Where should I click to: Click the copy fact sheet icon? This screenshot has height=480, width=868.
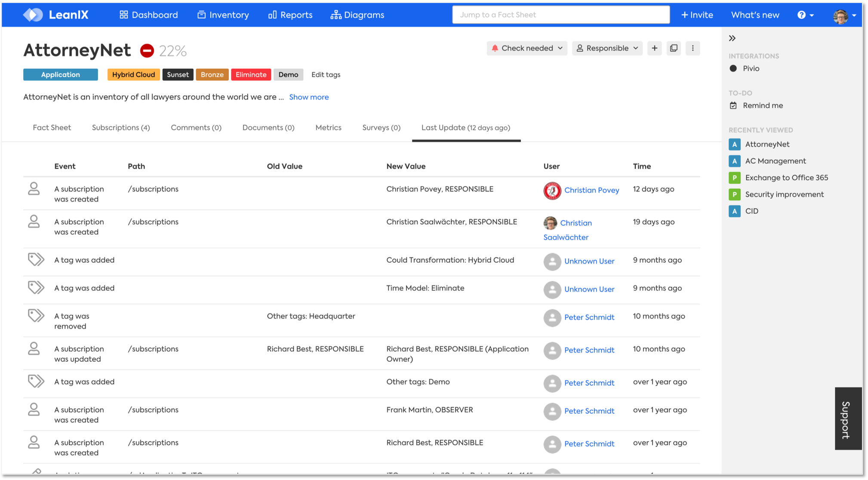pyautogui.click(x=674, y=48)
